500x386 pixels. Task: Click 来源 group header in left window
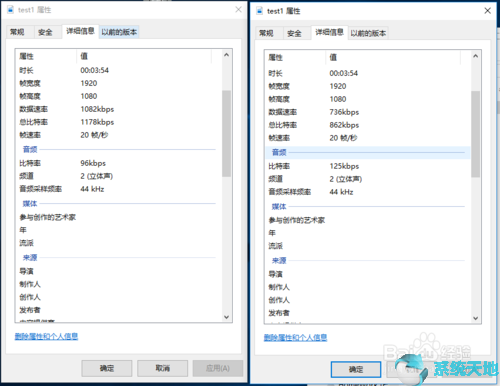[x=118, y=258]
